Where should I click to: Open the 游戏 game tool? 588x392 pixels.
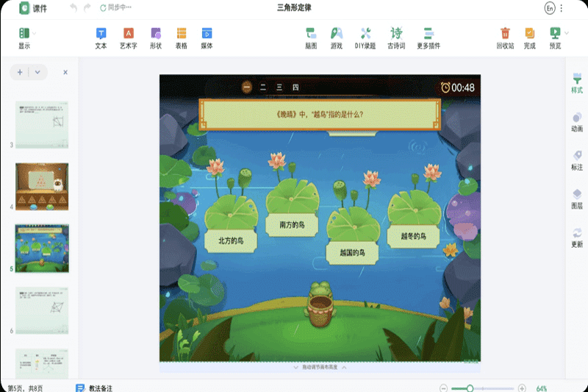pos(337,38)
